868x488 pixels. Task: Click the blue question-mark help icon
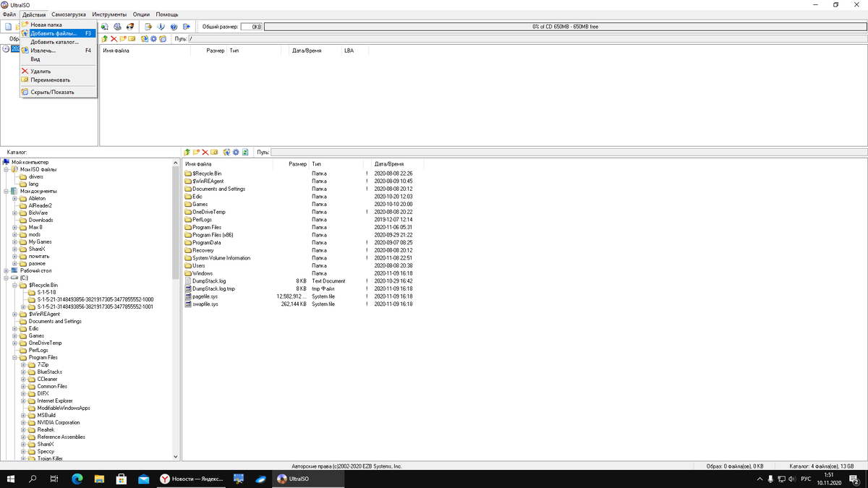point(174,27)
